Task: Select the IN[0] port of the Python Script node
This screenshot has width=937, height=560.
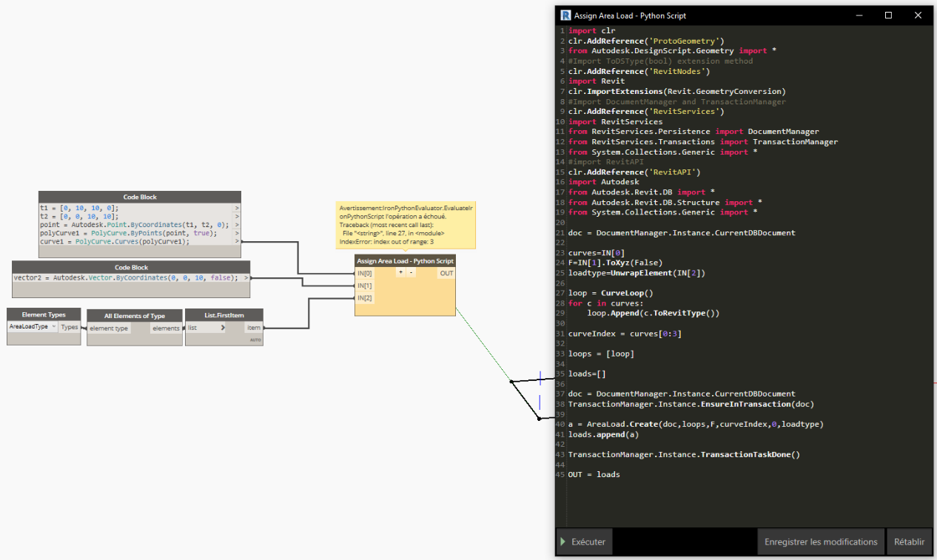Action: (365, 273)
